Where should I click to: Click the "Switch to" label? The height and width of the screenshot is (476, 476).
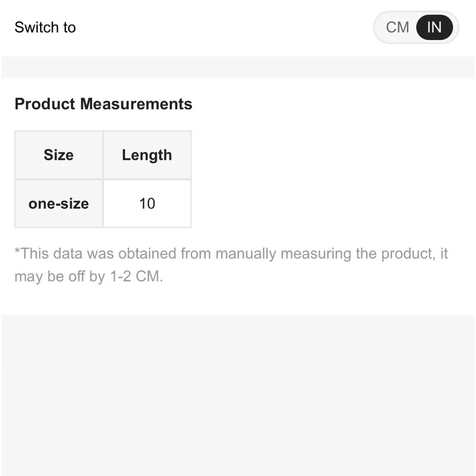point(45,28)
